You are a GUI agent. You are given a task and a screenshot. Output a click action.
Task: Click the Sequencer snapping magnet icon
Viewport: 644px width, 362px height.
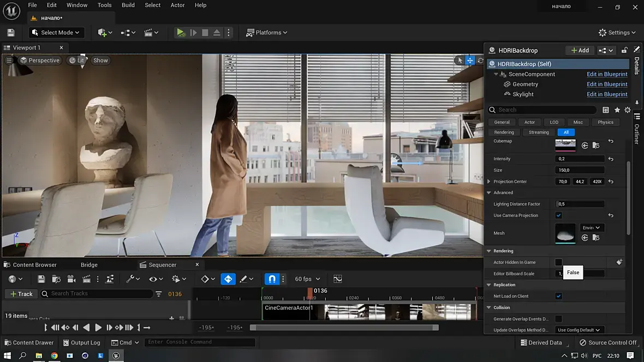click(x=272, y=279)
